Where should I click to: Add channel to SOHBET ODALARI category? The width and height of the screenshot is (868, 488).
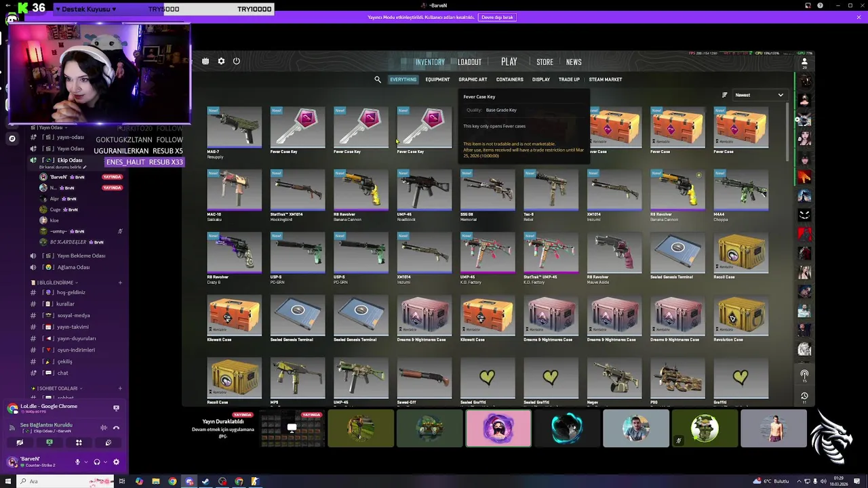coord(120,388)
